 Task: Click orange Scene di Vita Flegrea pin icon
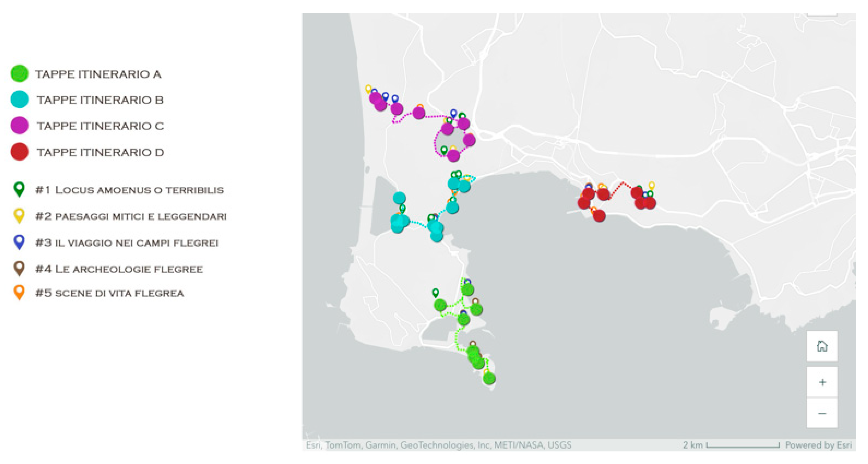(x=19, y=293)
